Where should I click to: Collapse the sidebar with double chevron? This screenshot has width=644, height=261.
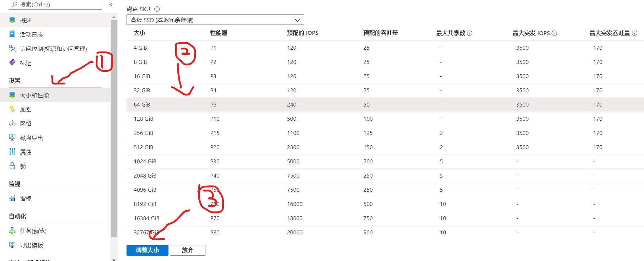pyautogui.click(x=111, y=5)
